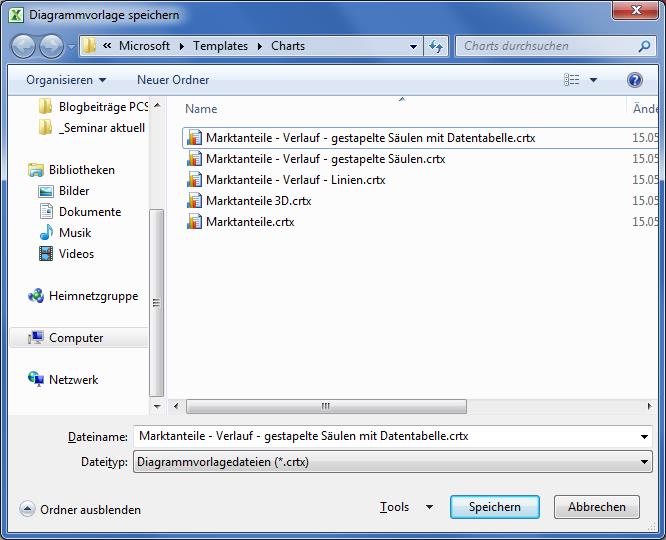Screen dimensions: 666x540
Task: Click the navigation pane scroll down arrow
Action: click(157, 407)
